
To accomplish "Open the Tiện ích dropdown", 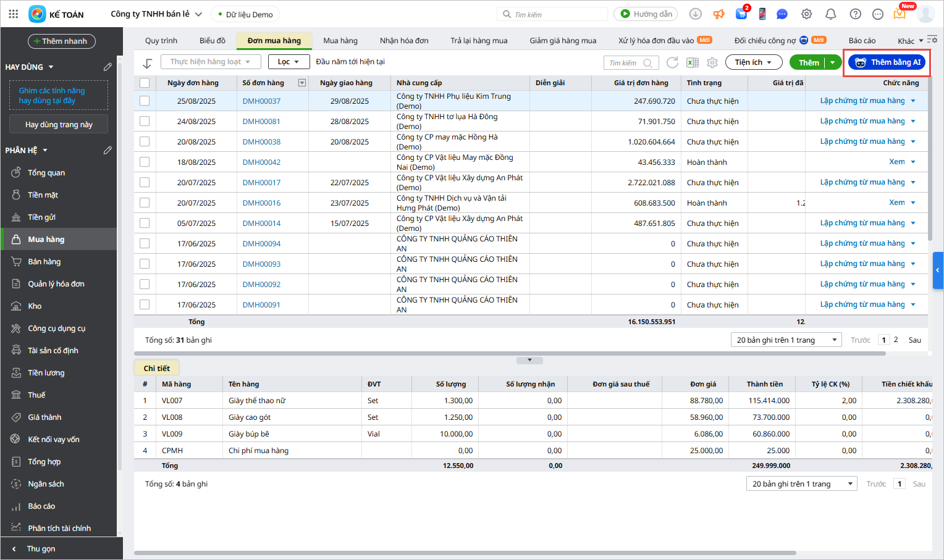I will [753, 62].
